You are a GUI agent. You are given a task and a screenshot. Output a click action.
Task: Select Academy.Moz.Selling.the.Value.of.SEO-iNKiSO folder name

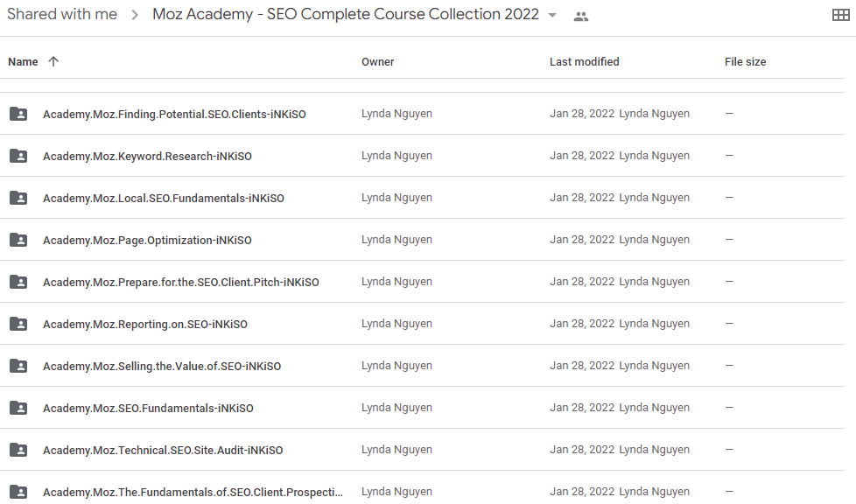[162, 367]
